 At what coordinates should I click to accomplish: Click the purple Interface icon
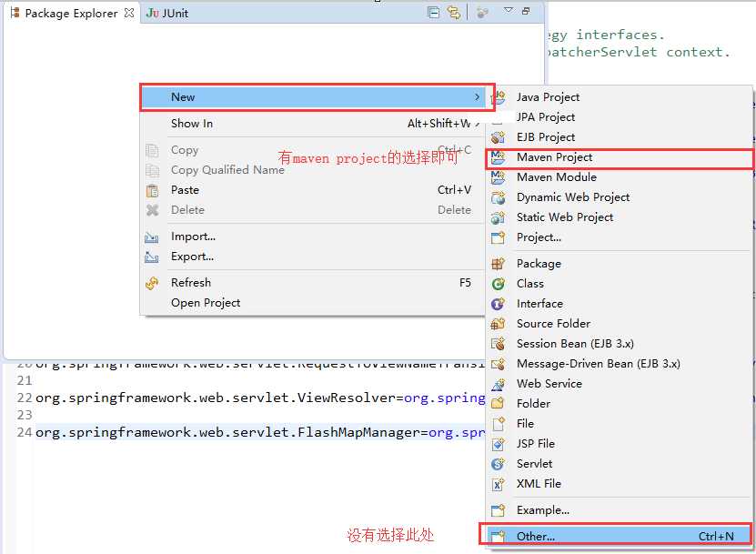tap(498, 304)
